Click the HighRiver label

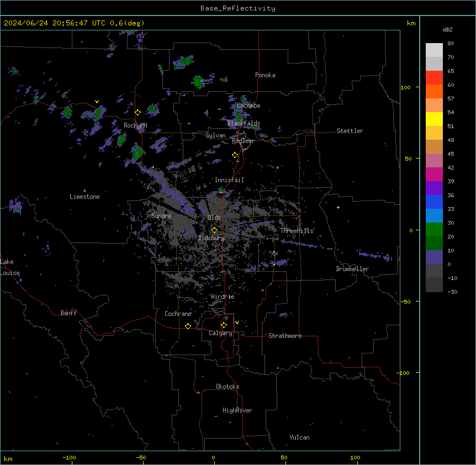[x=237, y=410]
